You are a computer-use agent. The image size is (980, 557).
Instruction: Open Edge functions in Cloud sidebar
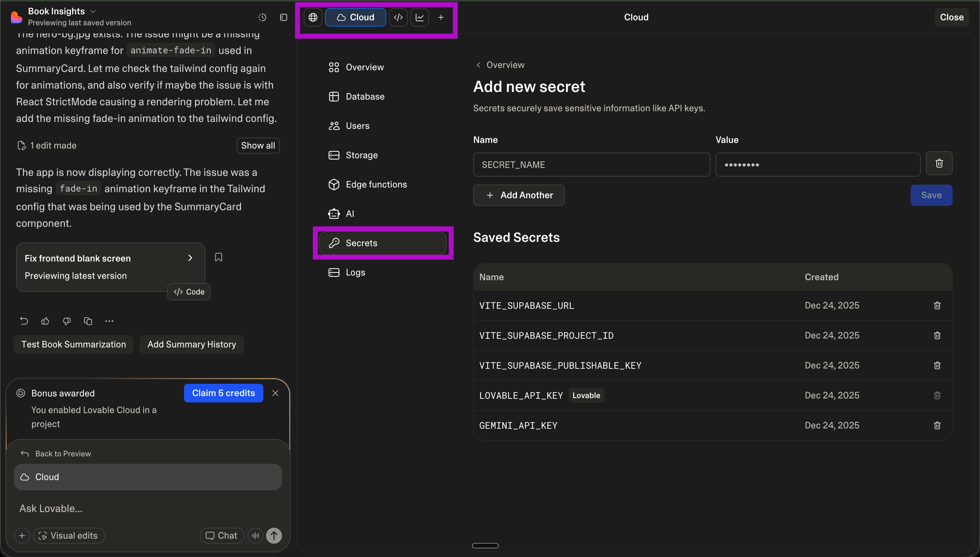(x=376, y=185)
